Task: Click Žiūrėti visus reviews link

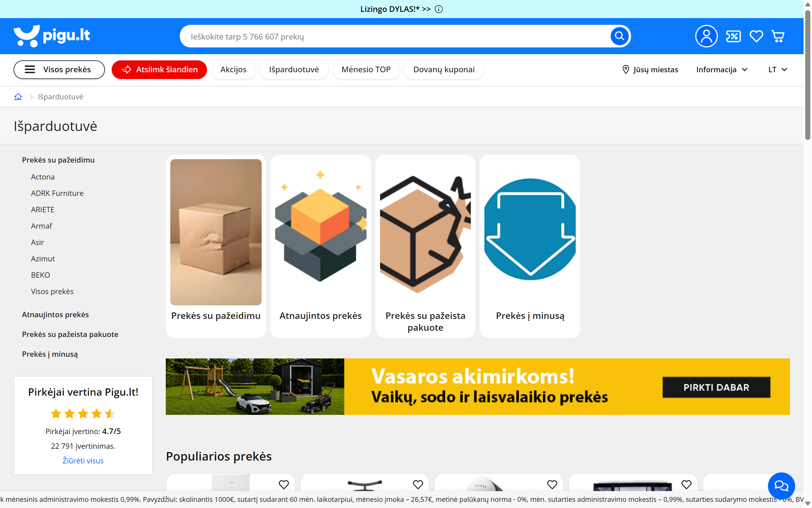Action: pos(83,461)
